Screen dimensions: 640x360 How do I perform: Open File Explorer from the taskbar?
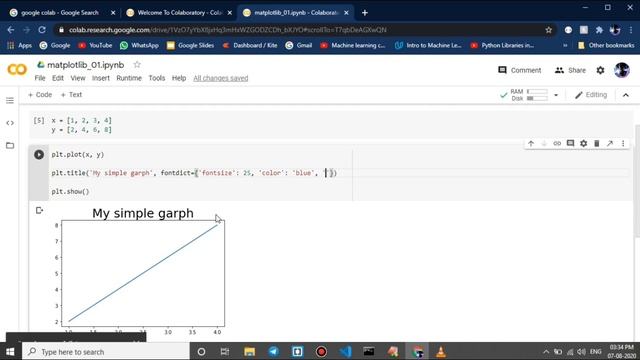click(249, 351)
